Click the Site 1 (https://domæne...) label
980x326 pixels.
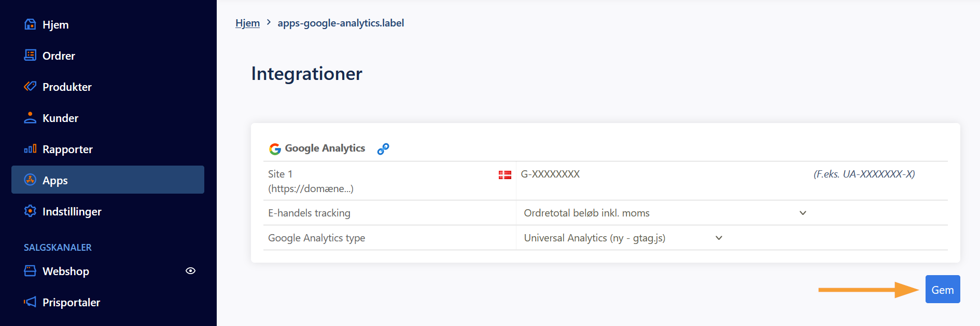[311, 181]
